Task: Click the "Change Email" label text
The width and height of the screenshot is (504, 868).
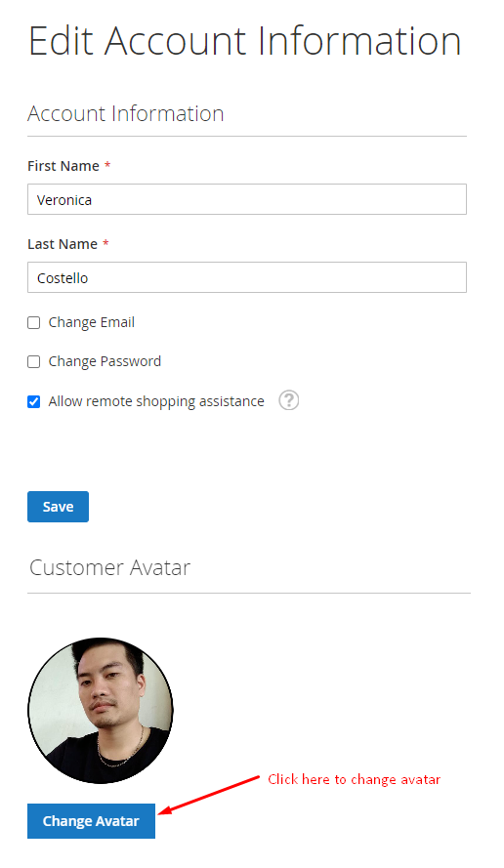Action: (92, 322)
